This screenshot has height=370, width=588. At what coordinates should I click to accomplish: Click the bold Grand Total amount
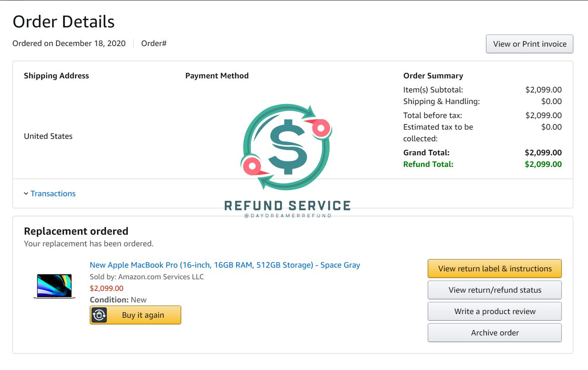pyautogui.click(x=543, y=153)
